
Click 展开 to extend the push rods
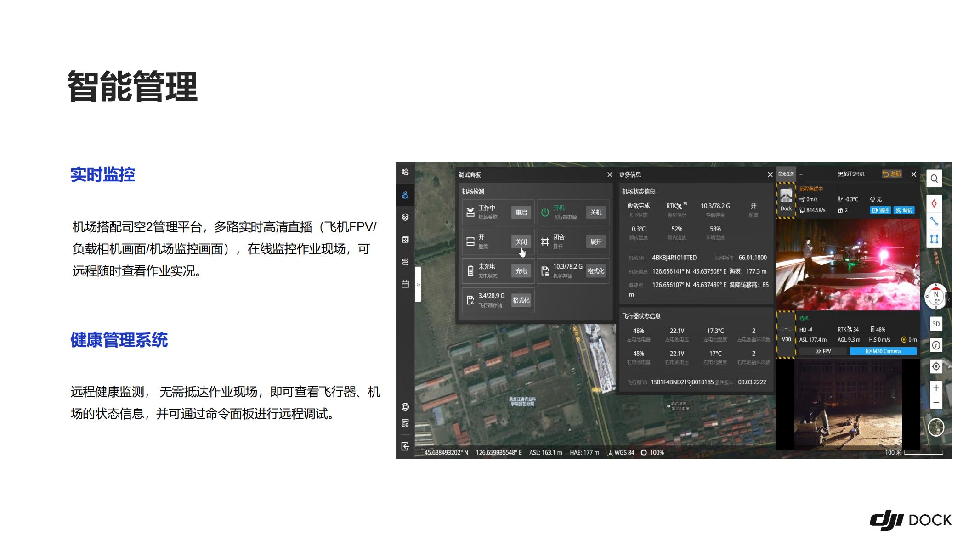[x=596, y=242]
